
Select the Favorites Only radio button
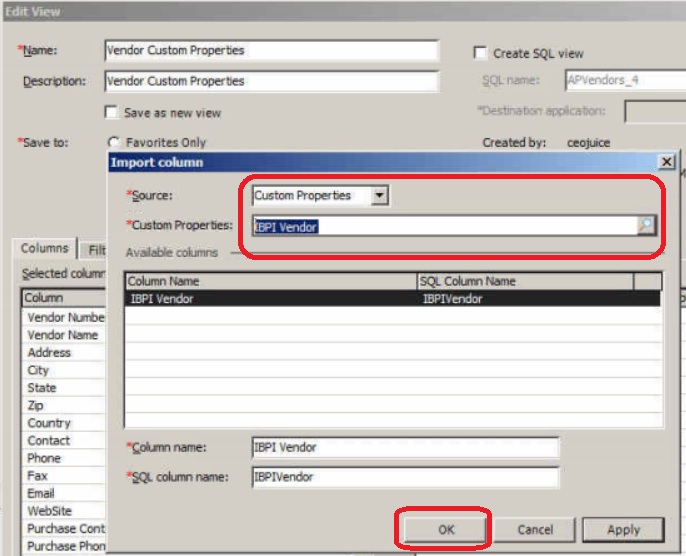point(113,142)
